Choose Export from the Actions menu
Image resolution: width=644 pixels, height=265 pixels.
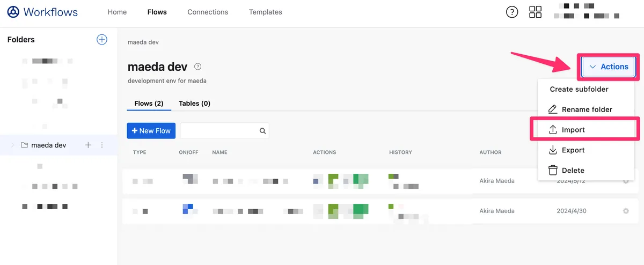[x=573, y=150]
